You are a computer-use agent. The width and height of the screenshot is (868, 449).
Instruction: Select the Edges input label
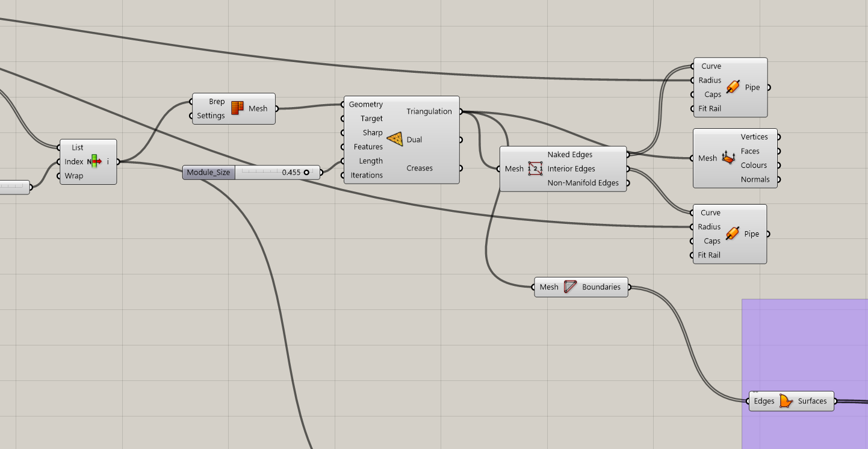[764, 401]
